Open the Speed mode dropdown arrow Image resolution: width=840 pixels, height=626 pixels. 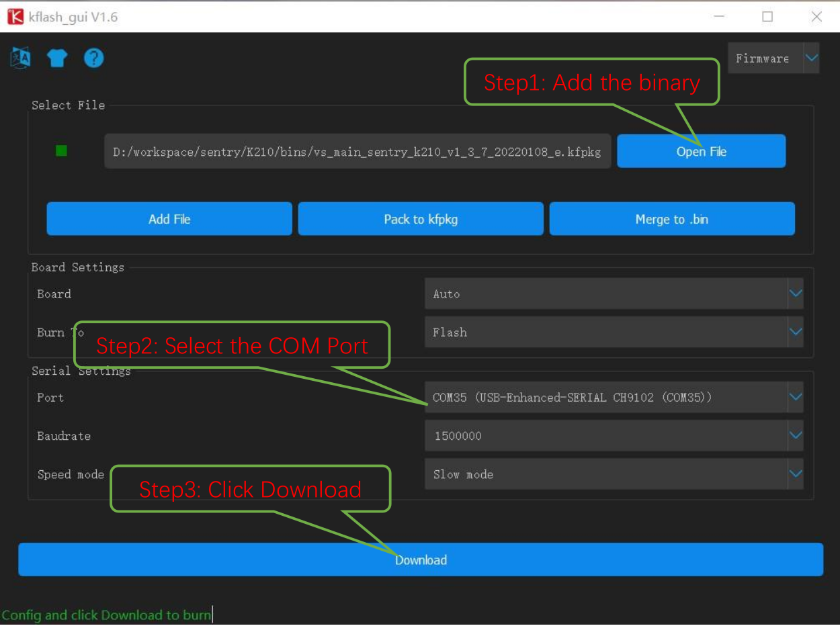point(796,474)
